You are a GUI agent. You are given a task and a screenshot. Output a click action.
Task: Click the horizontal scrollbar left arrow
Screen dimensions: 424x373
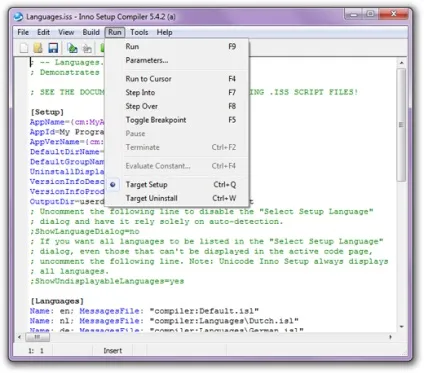19,337
